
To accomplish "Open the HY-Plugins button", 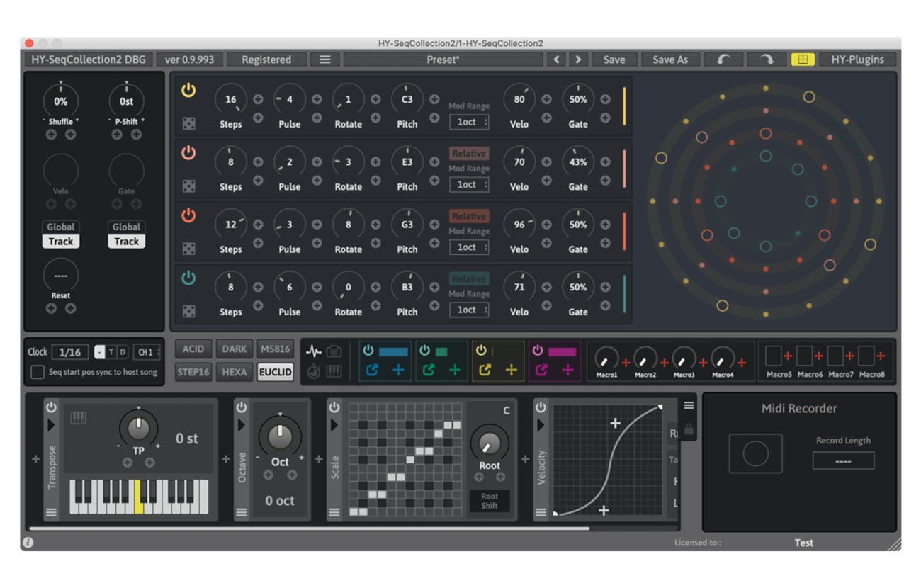I will (857, 60).
